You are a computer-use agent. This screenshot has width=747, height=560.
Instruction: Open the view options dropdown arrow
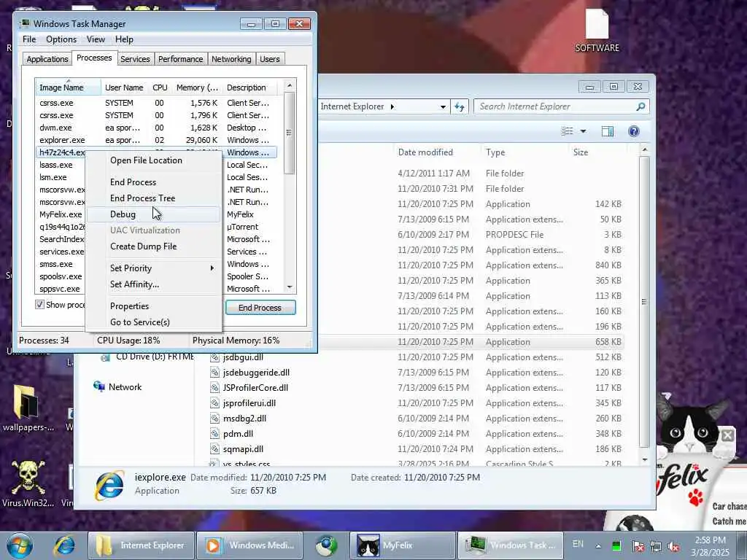[583, 131]
